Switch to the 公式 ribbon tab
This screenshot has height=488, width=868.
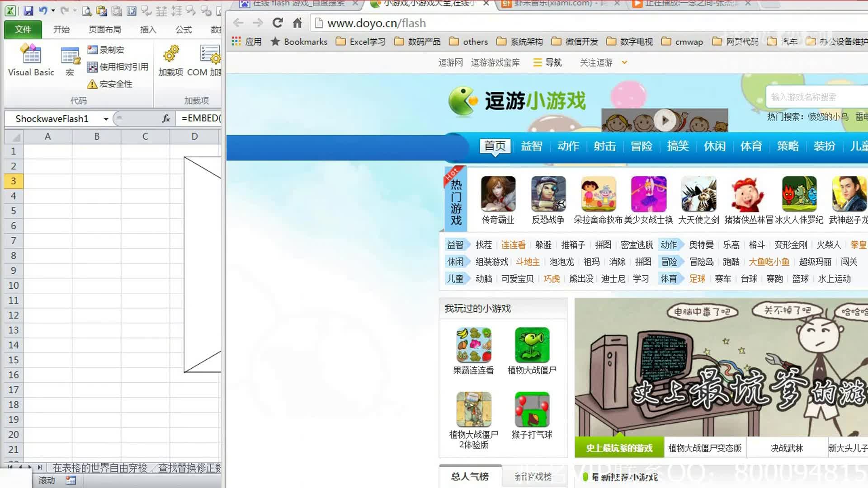pos(184,29)
